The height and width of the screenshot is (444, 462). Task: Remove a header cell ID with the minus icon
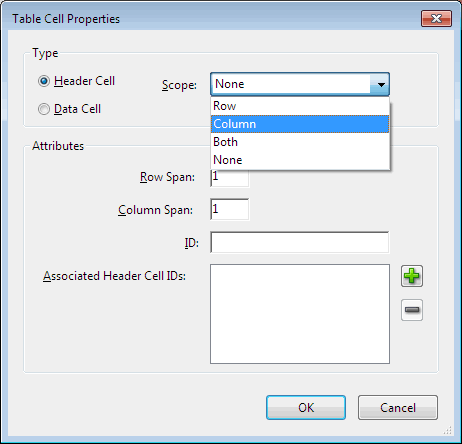pyautogui.click(x=412, y=310)
